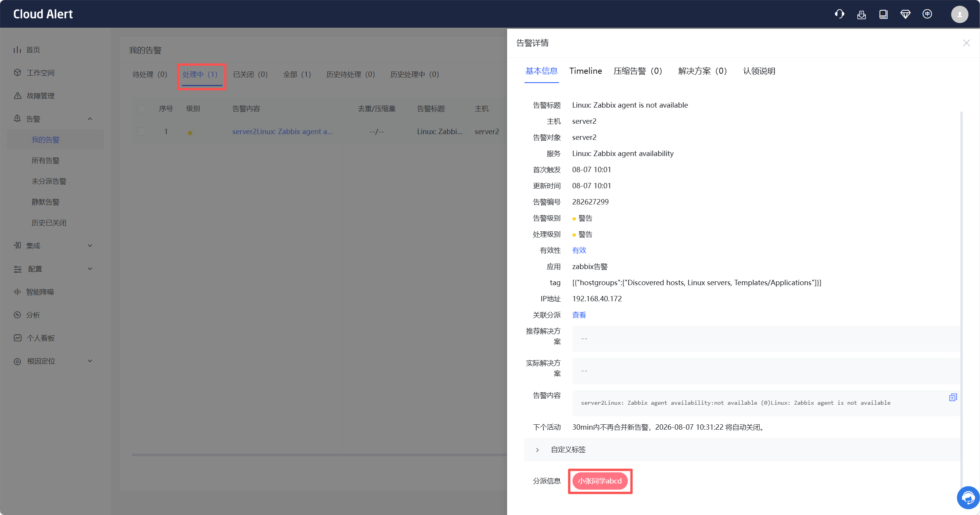Click the 根因定位 target icon
The image size is (980, 515).
point(17,361)
